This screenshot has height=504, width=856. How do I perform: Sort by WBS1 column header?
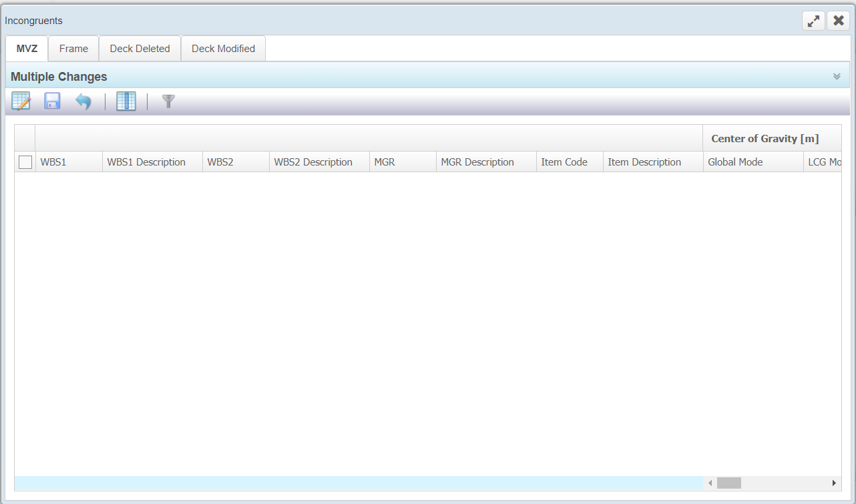69,162
